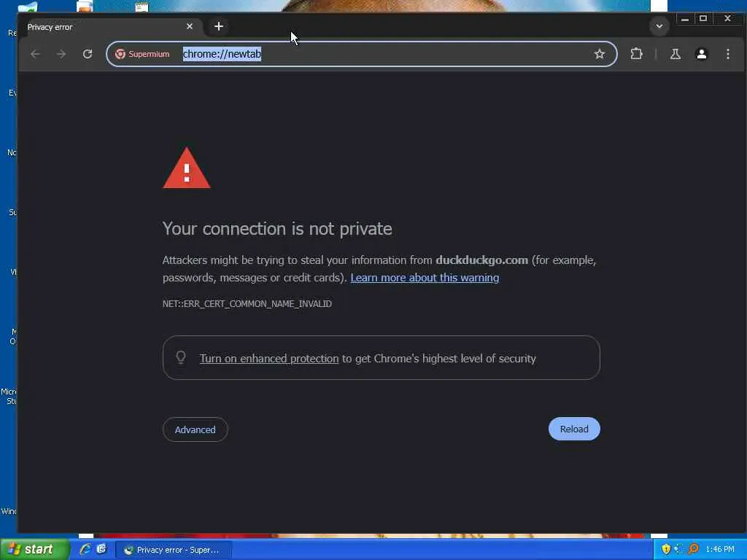Click the orange magnifier tray icon

click(694, 550)
